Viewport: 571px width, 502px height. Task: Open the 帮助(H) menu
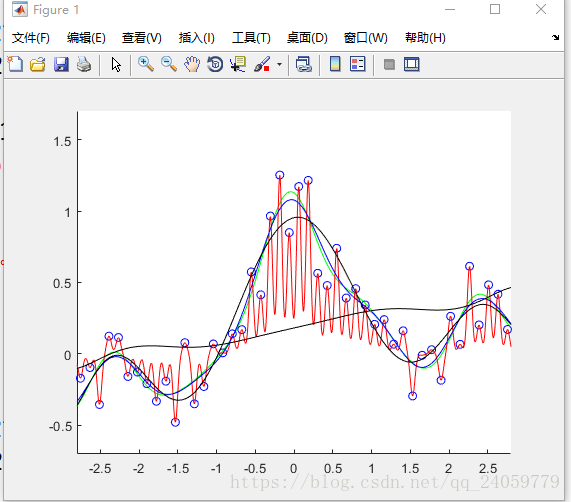(x=425, y=38)
